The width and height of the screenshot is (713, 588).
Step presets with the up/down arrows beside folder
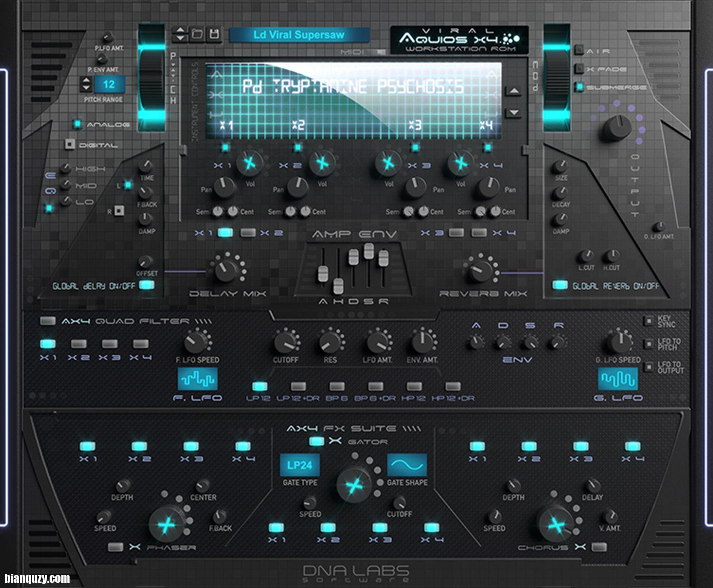point(180,34)
